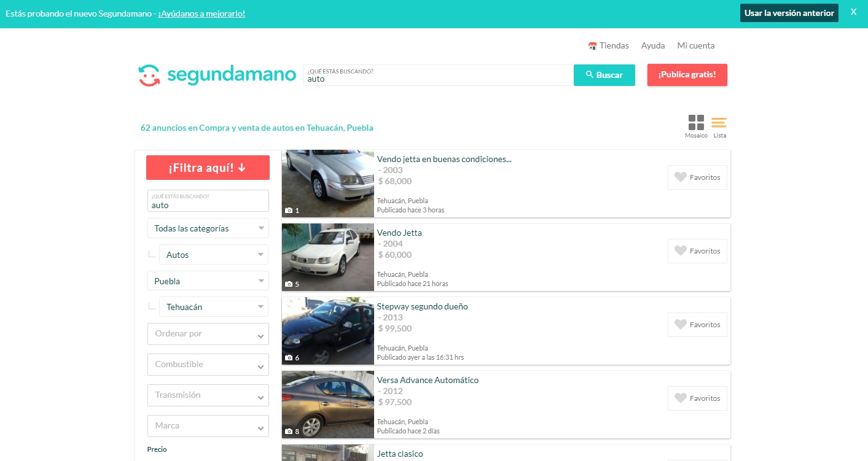
Task: Click the Segundamano logo icon
Action: pyautogui.click(x=149, y=76)
